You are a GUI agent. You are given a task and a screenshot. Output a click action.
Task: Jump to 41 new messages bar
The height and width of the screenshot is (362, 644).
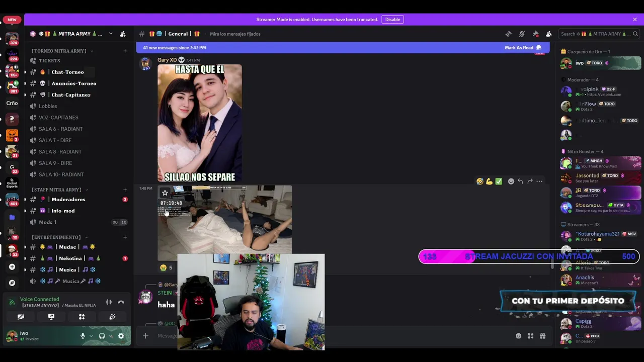click(x=343, y=48)
